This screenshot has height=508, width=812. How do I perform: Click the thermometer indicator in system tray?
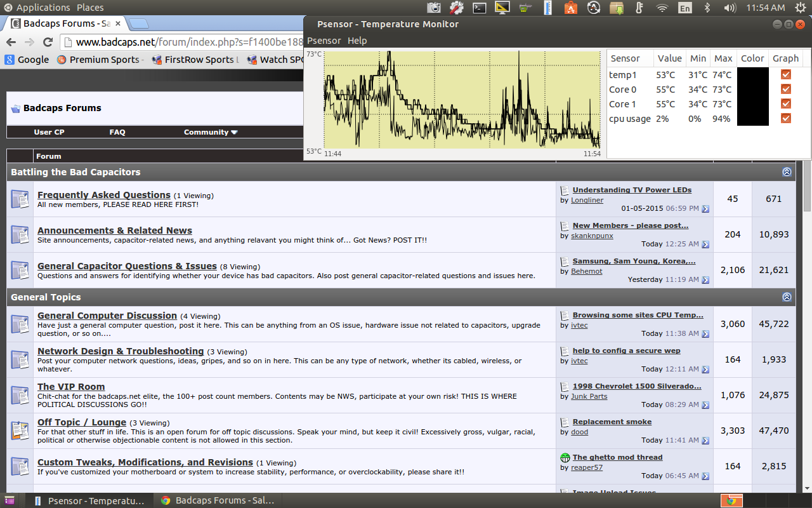(639, 8)
